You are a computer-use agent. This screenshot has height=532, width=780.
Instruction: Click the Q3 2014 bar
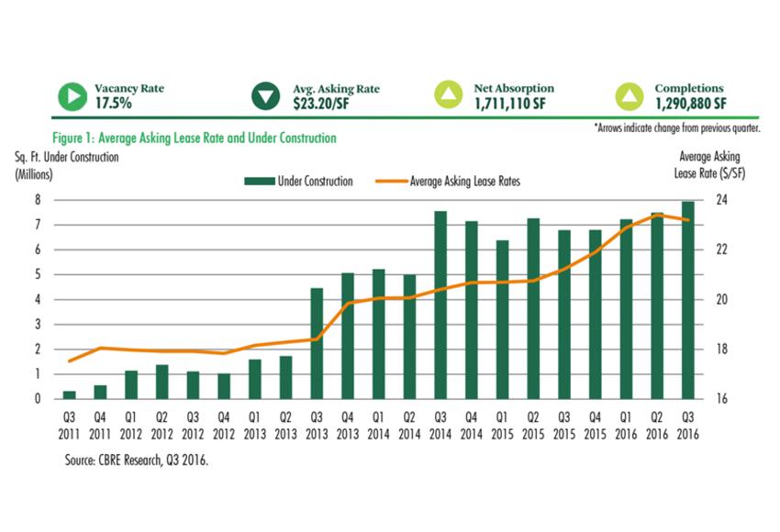coord(440,305)
